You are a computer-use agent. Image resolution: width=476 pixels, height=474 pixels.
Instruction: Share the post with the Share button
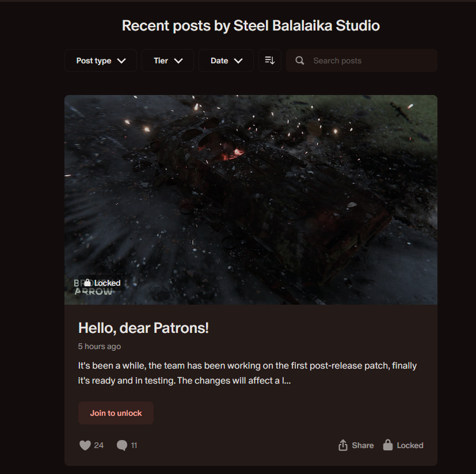point(356,445)
